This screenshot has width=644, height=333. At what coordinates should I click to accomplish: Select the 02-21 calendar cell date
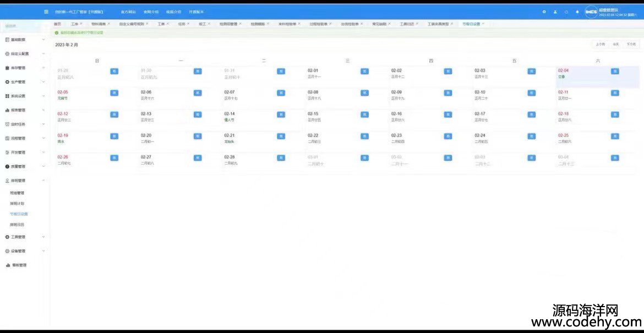point(229,135)
